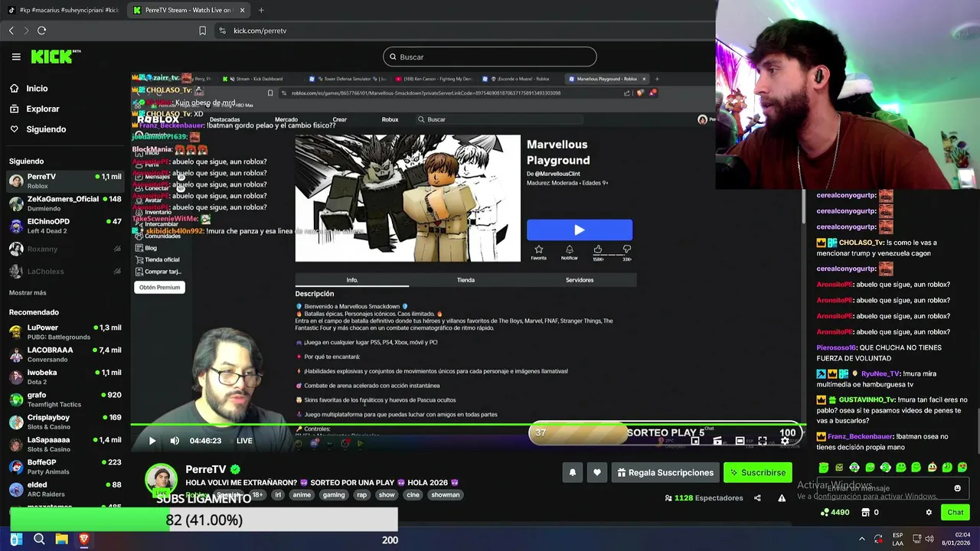
Task: Click the Inicio home icon in sidebar
Action: [x=14, y=89]
